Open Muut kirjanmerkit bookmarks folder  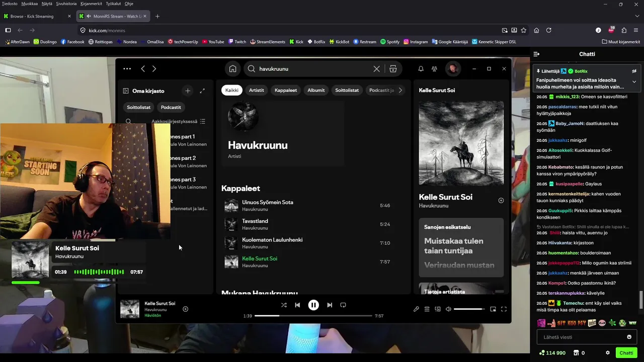pos(620,42)
